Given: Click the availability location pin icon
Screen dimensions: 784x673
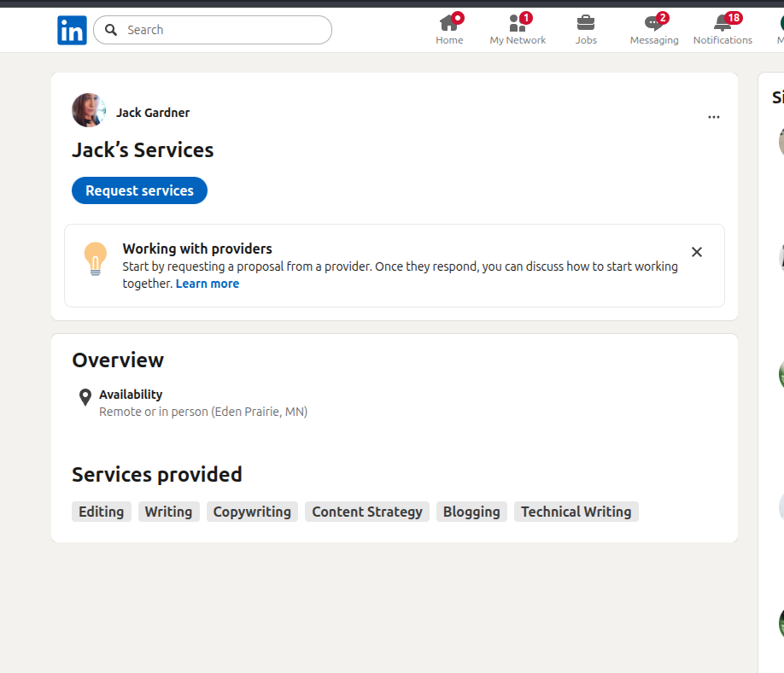Looking at the screenshot, I should 85,397.
